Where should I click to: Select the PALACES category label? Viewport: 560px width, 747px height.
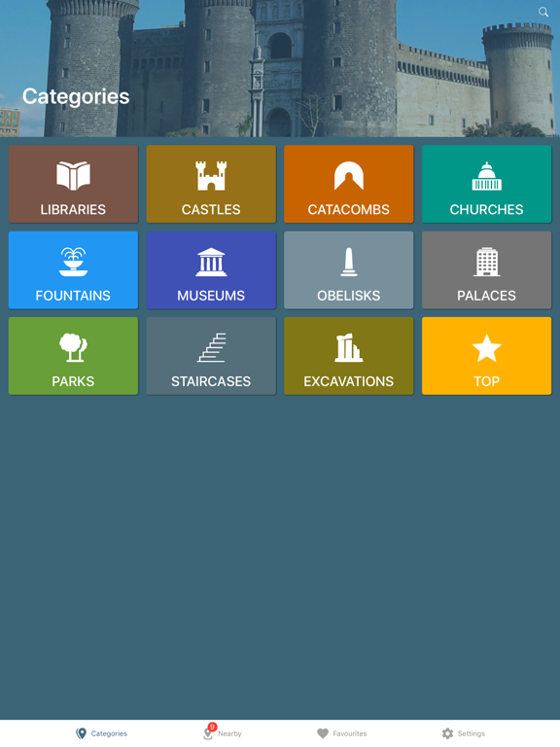click(486, 296)
